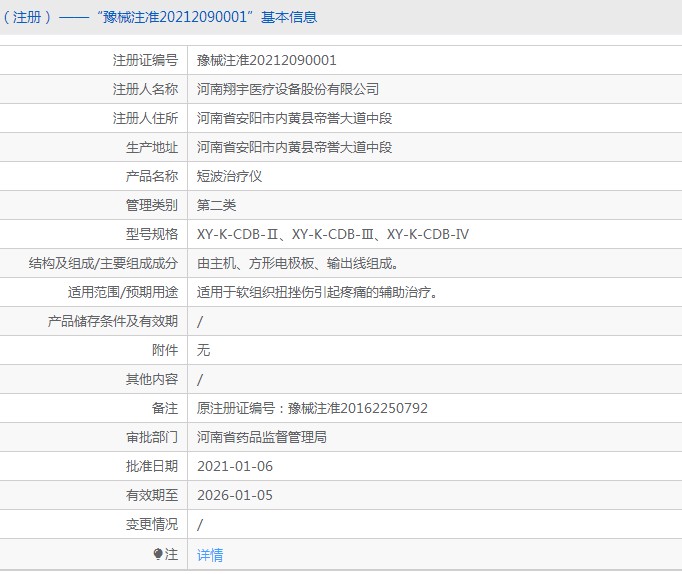The width and height of the screenshot is (682, 574).
Task: Click the 适用范围/预期用途 label
Action: pyautogui.click(x=123, y=292)
